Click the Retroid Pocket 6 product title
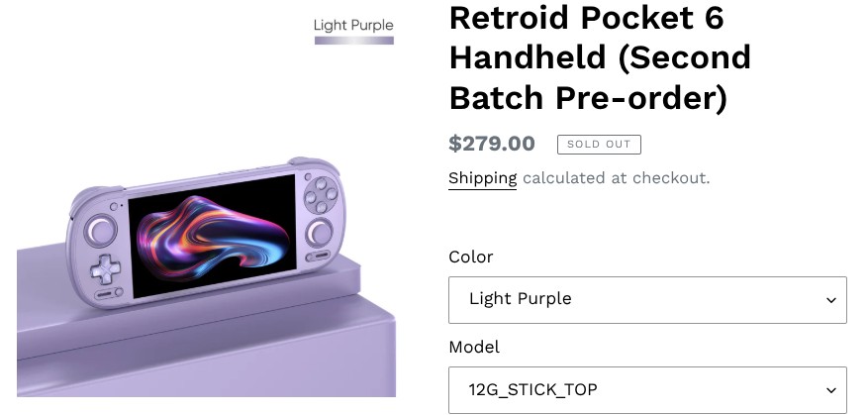The width and height of the screenshot is (868, 415). (x=600, y=56)
